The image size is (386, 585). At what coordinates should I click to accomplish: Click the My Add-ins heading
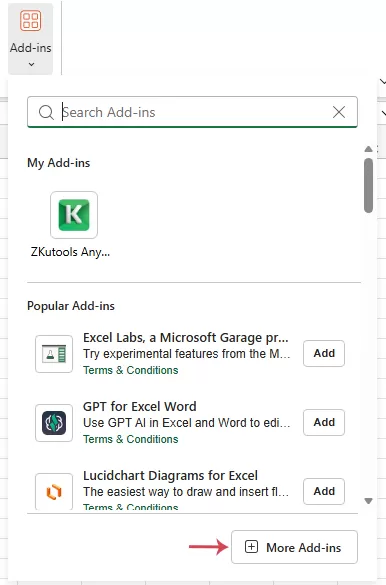pos(59,163)
